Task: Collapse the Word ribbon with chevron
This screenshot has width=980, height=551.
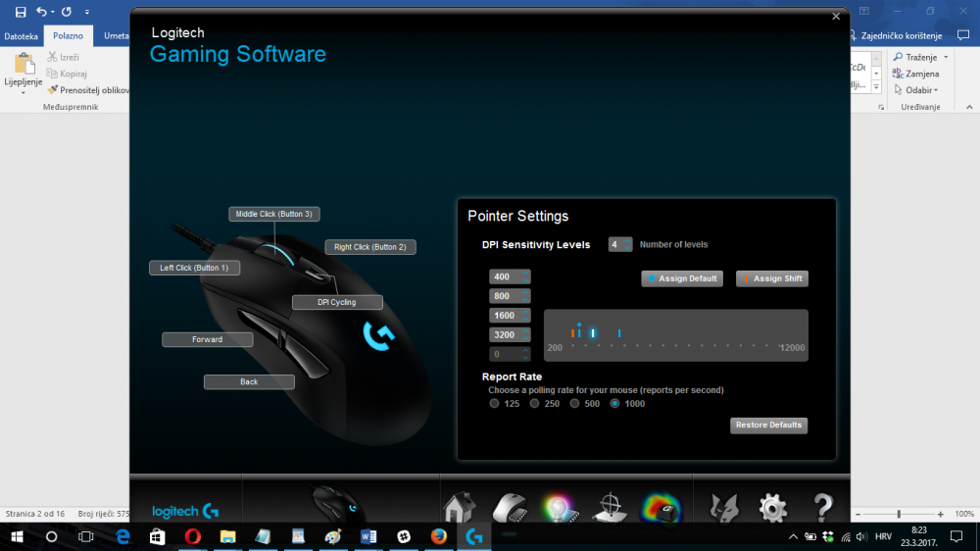Action: [x=969, y=108]
